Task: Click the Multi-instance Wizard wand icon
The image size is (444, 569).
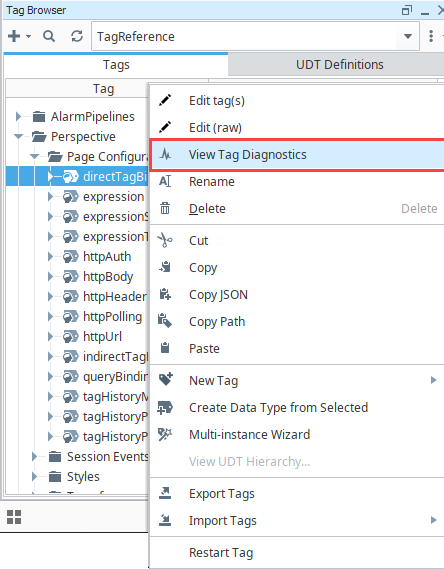Action: 165,434
